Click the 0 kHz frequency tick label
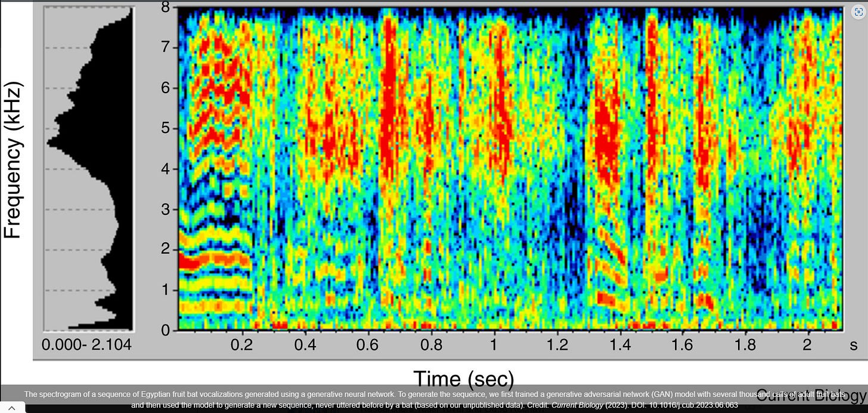 pos(166,329)
